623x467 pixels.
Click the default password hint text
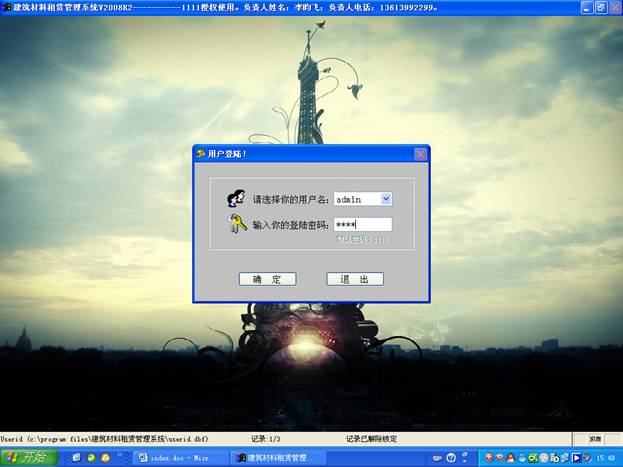pos(361,240)
